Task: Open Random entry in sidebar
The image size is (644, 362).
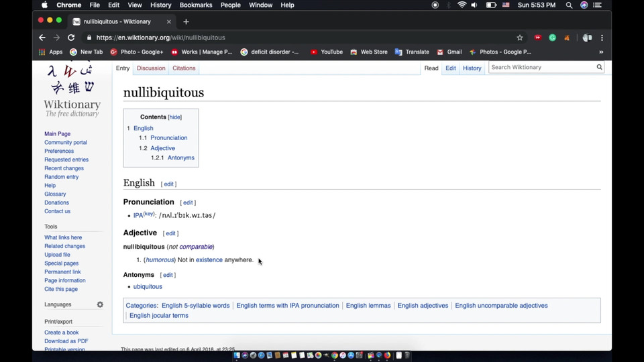Action: coord(62,177)
